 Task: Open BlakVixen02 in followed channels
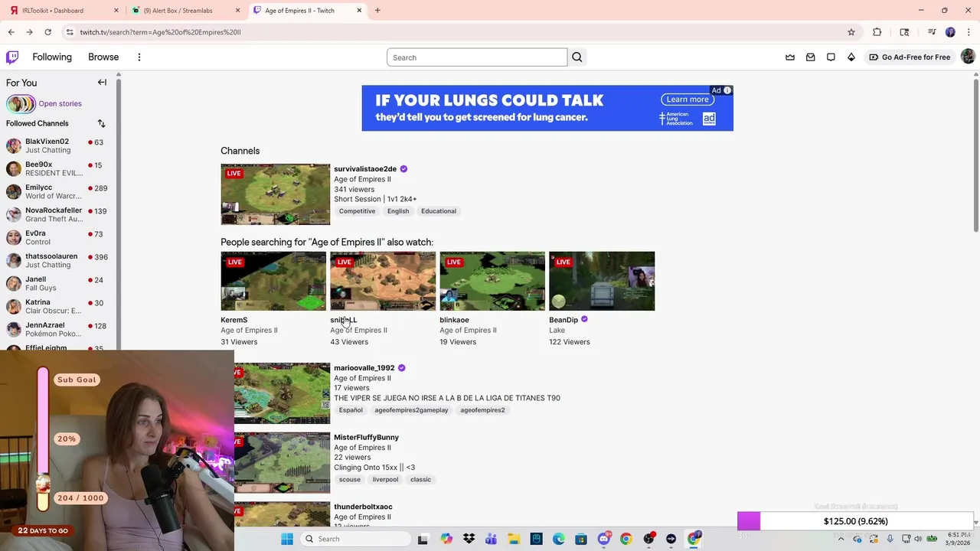pyautogui.click(x=57, y=145)
